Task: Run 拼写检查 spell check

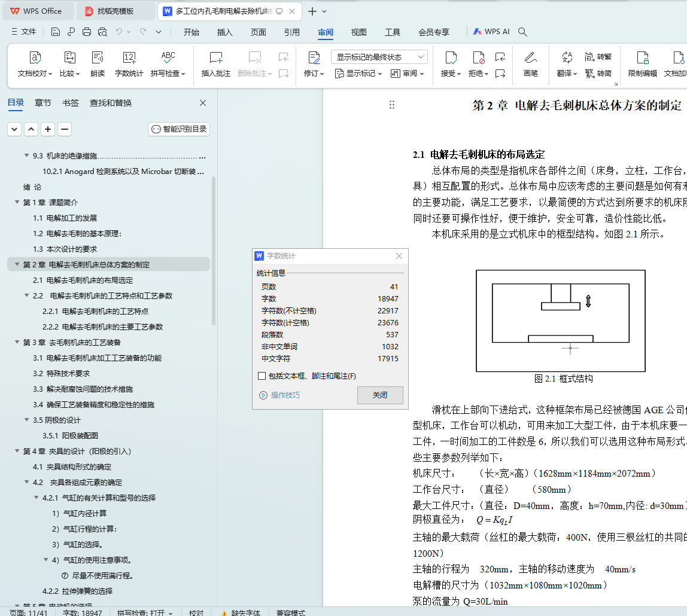Action: tap(168, 64)
